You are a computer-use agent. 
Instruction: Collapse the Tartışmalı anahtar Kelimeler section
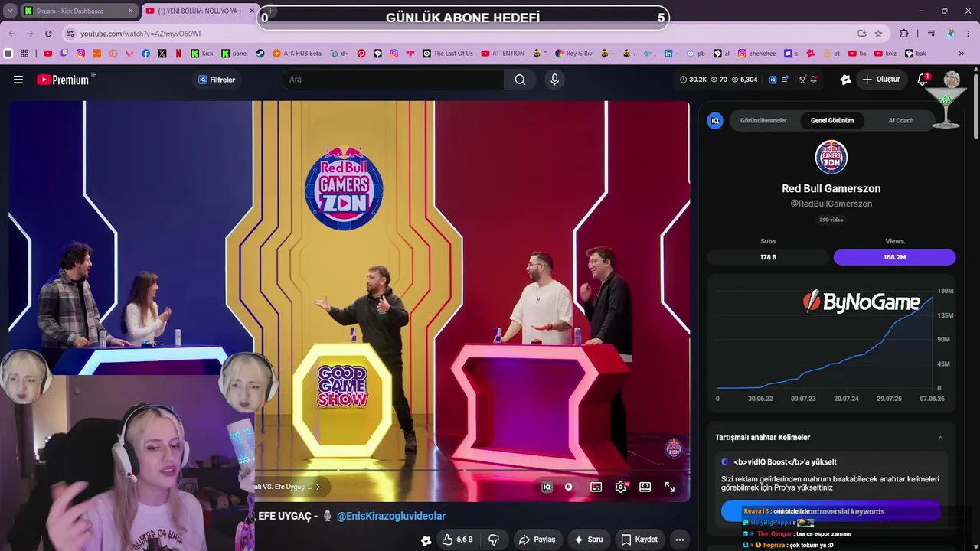coord(940,438)
